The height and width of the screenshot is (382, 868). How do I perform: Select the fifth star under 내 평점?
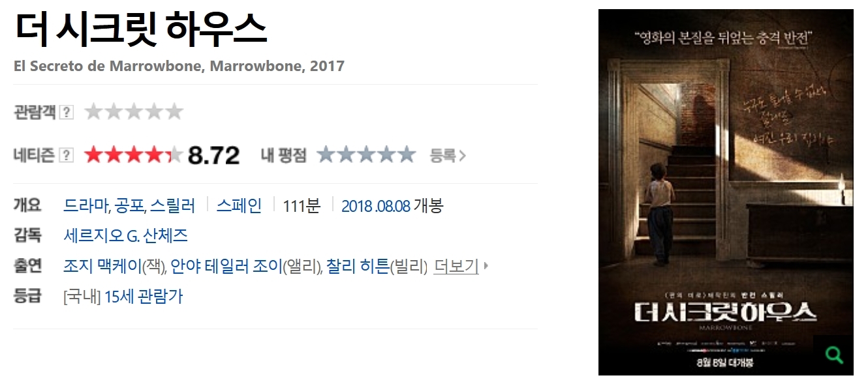406,155
